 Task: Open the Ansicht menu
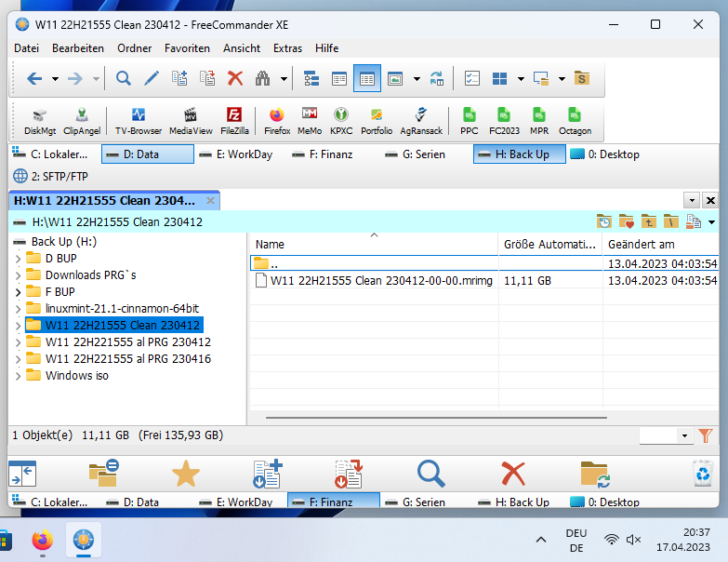pyautogui.click(x=242, y=48)
